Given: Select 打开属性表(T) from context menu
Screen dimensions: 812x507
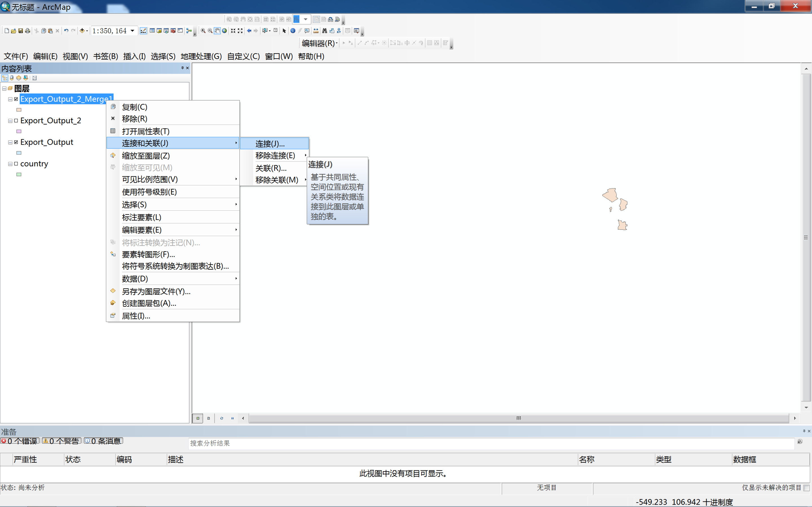Looking at the screenshot, I should pos(145,131).
